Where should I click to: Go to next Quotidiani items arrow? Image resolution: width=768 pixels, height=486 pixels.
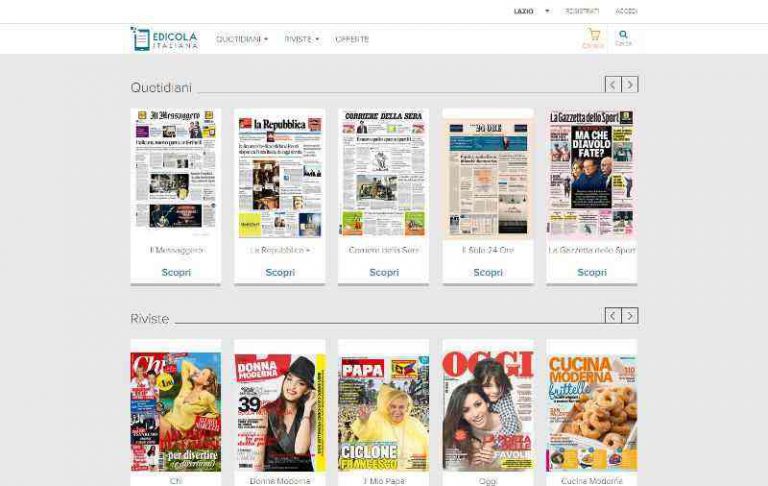click(x=630, y=85)
